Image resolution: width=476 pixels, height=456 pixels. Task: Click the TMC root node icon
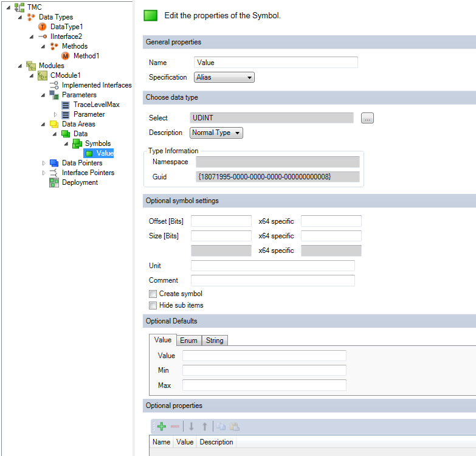click(x=19, y=7)
